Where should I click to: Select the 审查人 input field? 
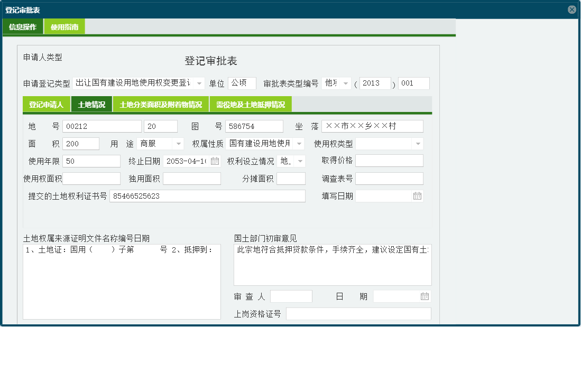coord(291,296)
